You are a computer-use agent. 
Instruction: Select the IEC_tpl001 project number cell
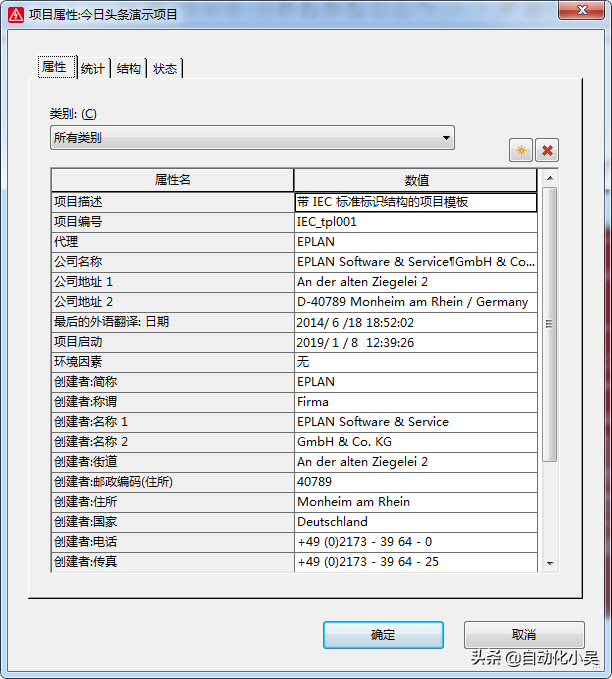(416, 222)
